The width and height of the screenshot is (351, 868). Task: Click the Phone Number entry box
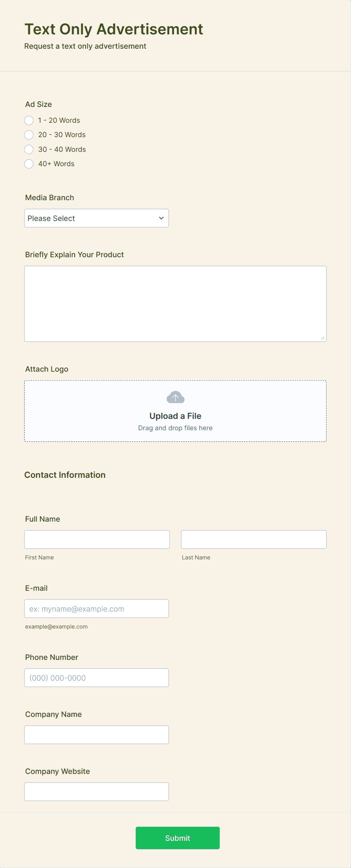(96, 677)
